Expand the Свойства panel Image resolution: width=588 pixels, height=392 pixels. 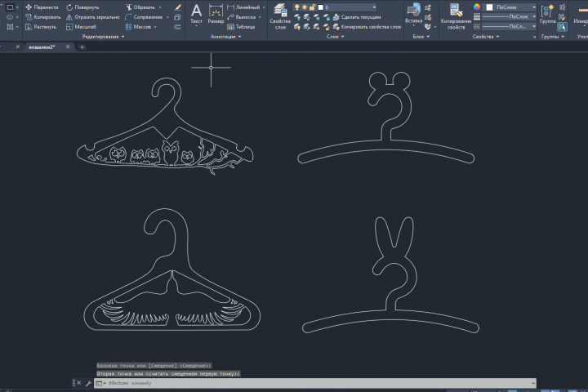coord(486,37)
